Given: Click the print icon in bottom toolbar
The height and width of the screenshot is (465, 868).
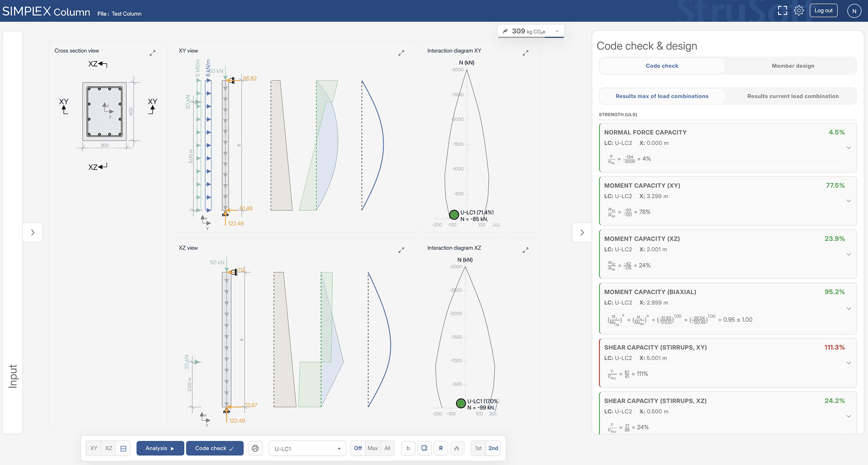Looking at the screenshot, I should click(x=255, y=448).
